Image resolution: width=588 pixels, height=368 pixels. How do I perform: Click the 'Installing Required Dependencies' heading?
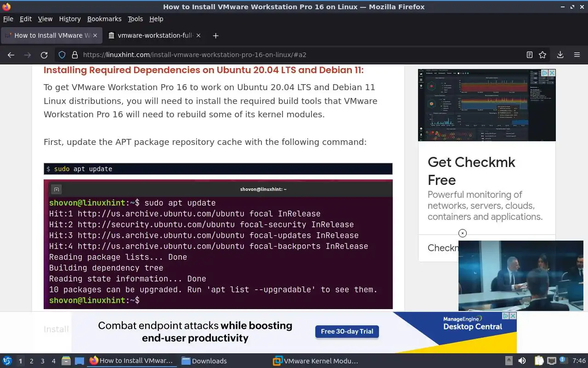point(204,70)
